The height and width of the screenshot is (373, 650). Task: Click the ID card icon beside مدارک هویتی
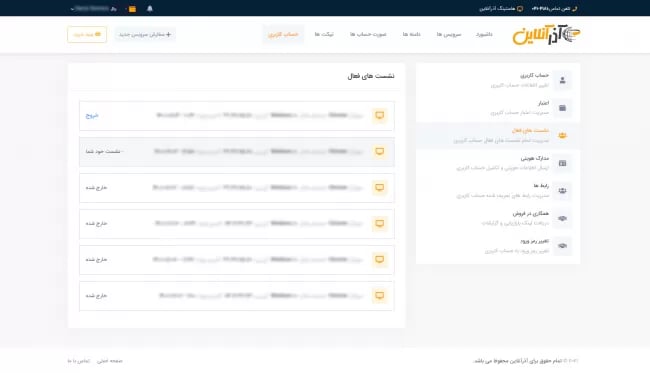point(563,163)
